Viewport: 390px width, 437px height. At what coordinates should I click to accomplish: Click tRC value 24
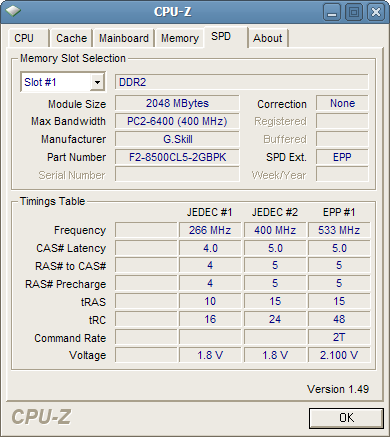coord(275,319)
